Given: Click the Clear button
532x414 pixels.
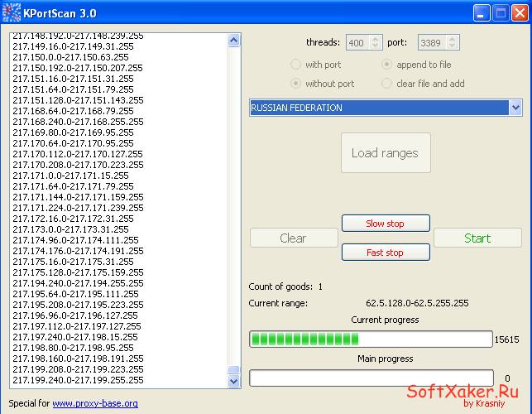Looking at the screenshot, I should click(x=294, y=238).
